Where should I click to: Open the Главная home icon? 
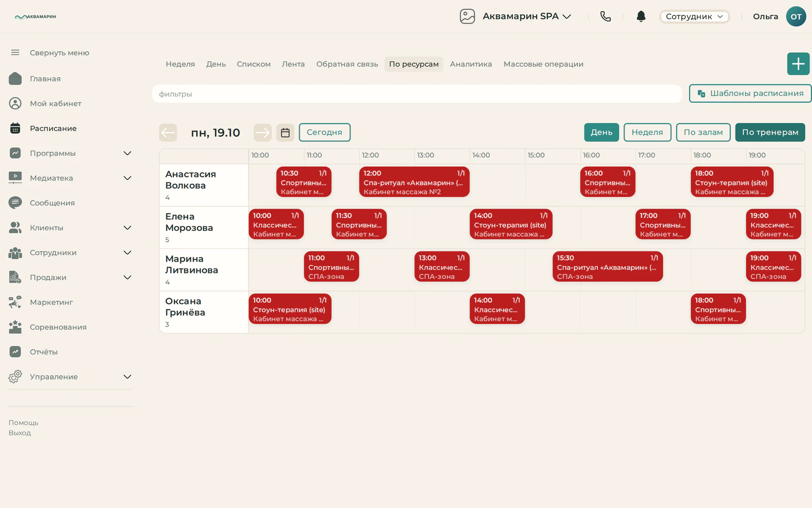coord(15,79)
